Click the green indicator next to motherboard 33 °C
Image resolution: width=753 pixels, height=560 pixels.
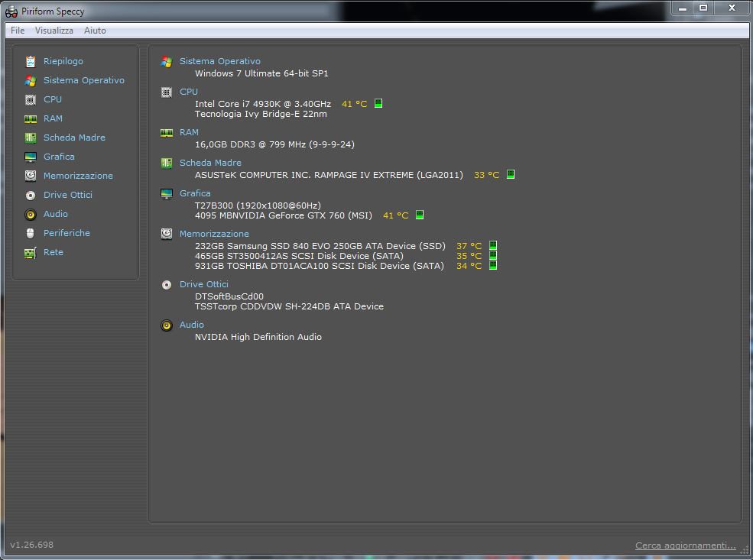tap(511, 174)
